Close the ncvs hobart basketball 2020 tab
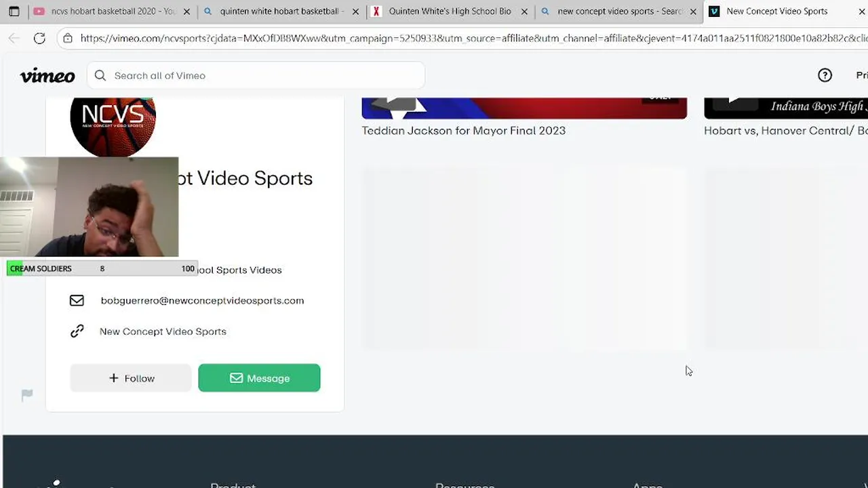This screenshot has height=488, width=868. (x=186, y=12)
